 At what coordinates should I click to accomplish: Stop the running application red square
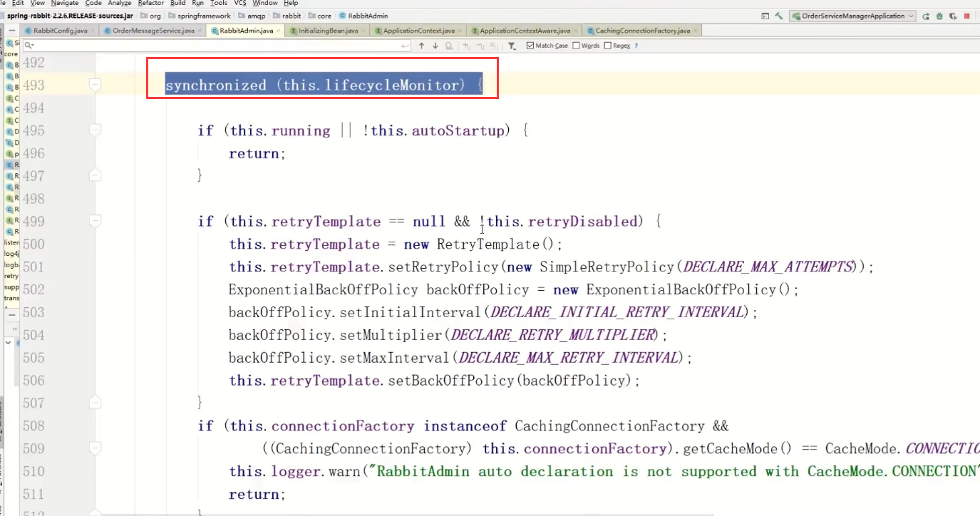tap(967, 16)
